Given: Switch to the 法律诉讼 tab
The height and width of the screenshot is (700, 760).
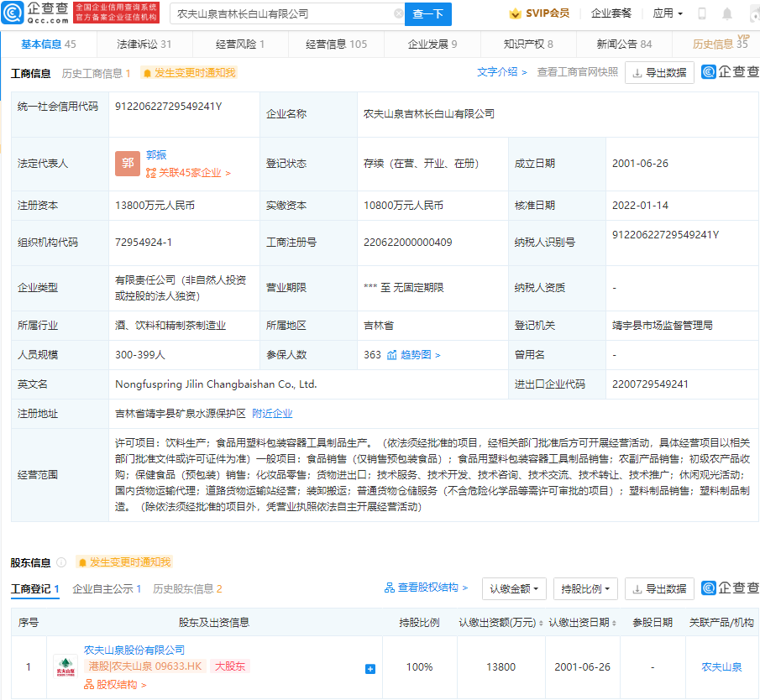Looking at the screenshot, I should [x=144, y=44].
